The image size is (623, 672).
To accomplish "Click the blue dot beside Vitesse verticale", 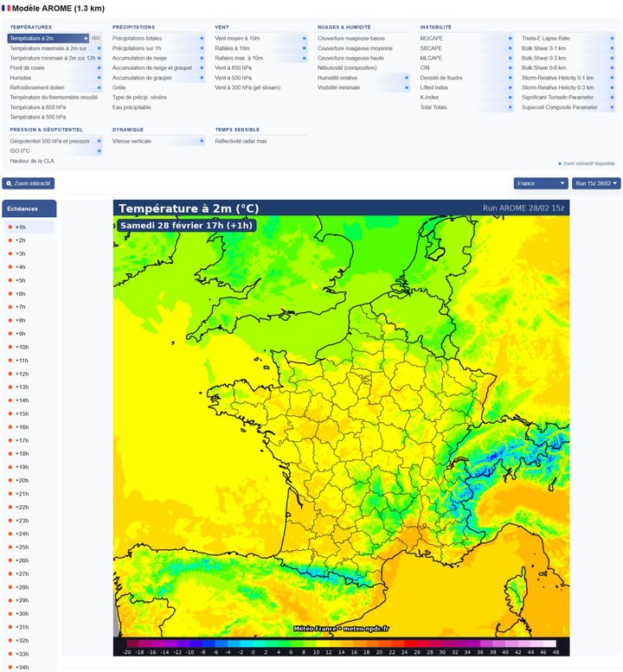I will [202, 141].
